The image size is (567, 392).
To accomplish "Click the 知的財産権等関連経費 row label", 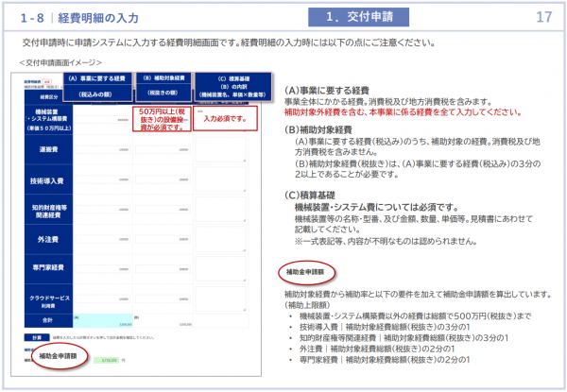I will coord(41,213).
